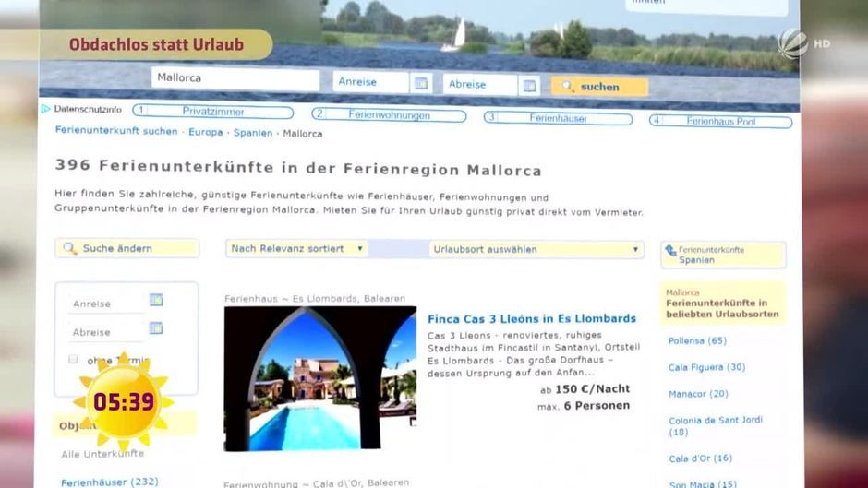Expand the Nach Relevanz sortiert dropdown

[296, 249]
